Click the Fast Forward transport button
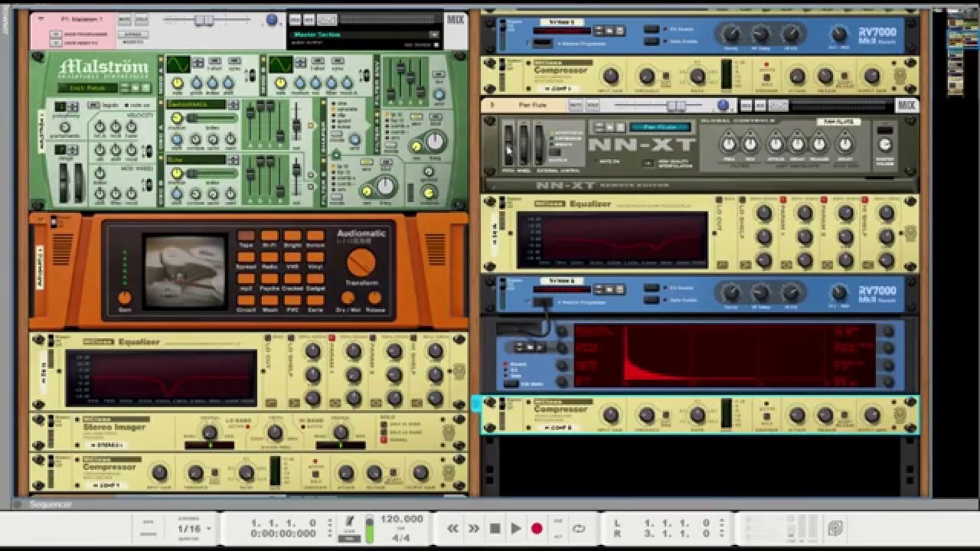The height and width of the screenshot is (551, 980). (x=474, y=528)
